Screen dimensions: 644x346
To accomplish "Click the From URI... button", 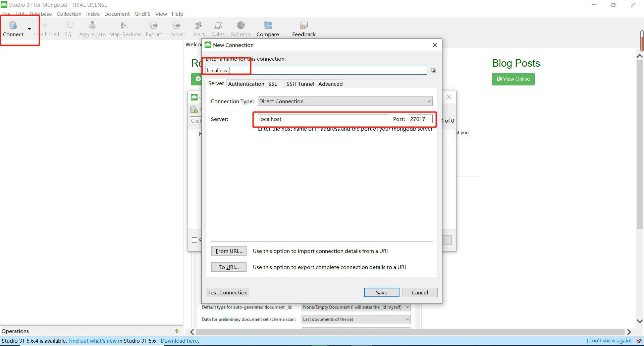I will coord(229,251).
